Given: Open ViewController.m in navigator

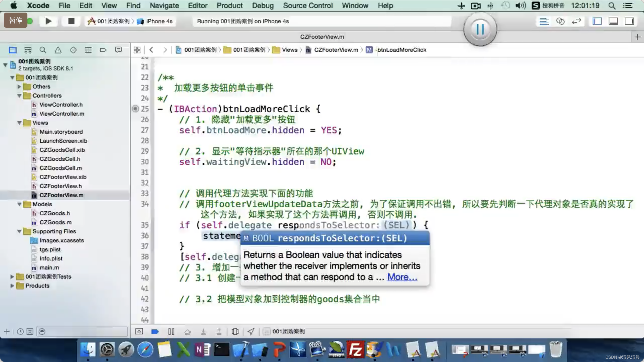Looking at the screenshot, I should coord(62,114).
